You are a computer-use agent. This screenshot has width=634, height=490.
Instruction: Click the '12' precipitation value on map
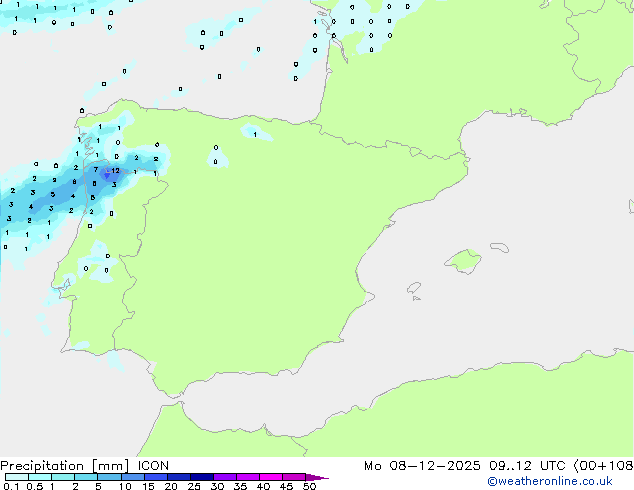pyautogui.click(x=116, y=171)
